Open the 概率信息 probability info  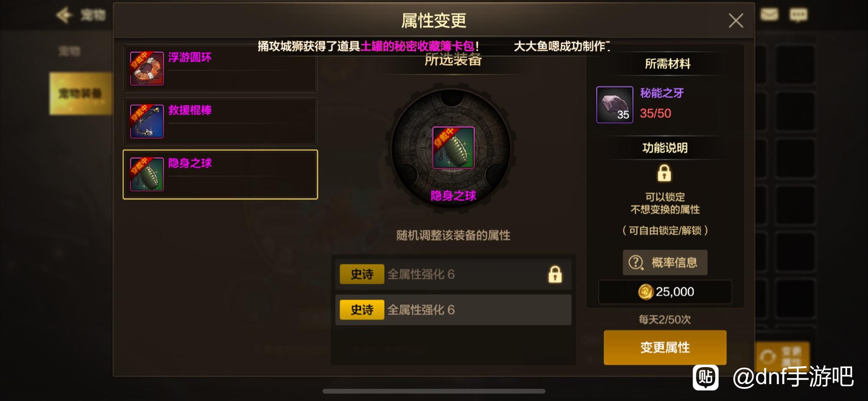(665, 263)
